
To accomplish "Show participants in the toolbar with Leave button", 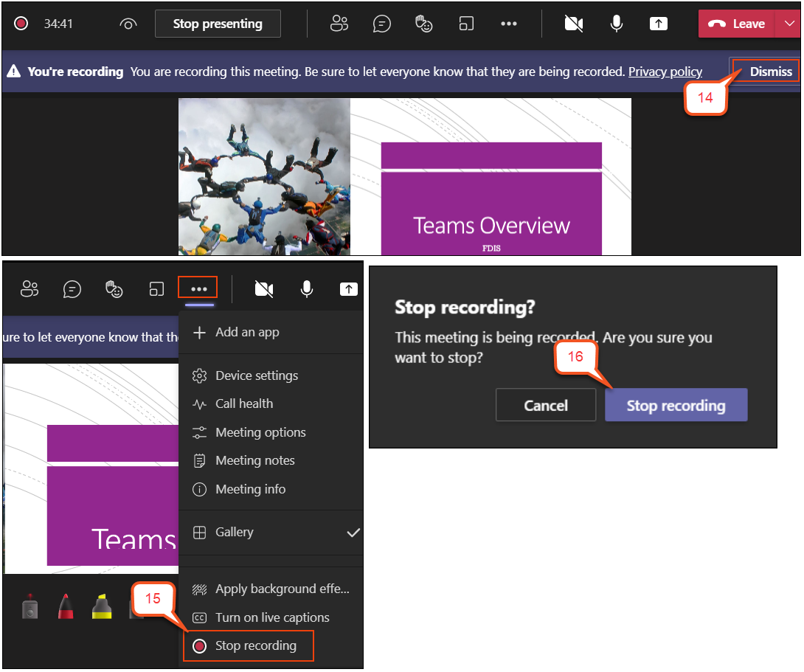I will 339,24.
